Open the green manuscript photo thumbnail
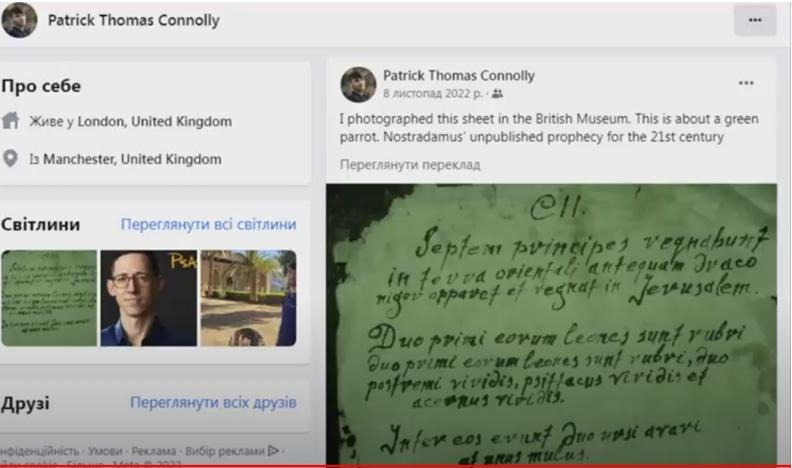The height and width of the screenshot is (468, 792). point(49,298)
